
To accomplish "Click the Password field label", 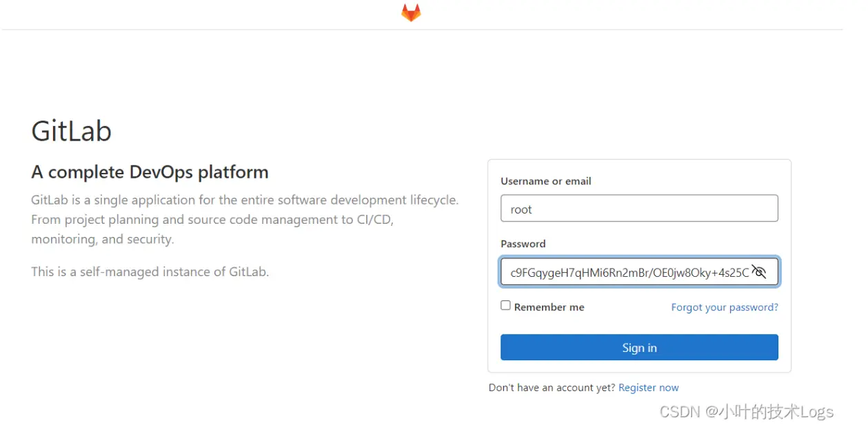I will click(523, 244).
